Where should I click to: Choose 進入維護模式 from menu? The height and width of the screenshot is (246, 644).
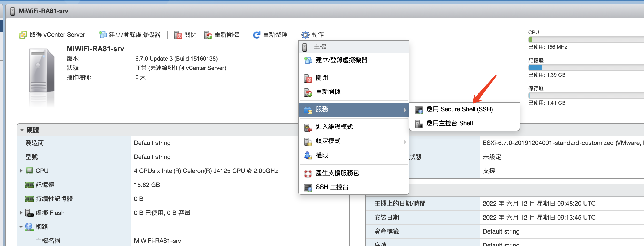click(354, 127)
